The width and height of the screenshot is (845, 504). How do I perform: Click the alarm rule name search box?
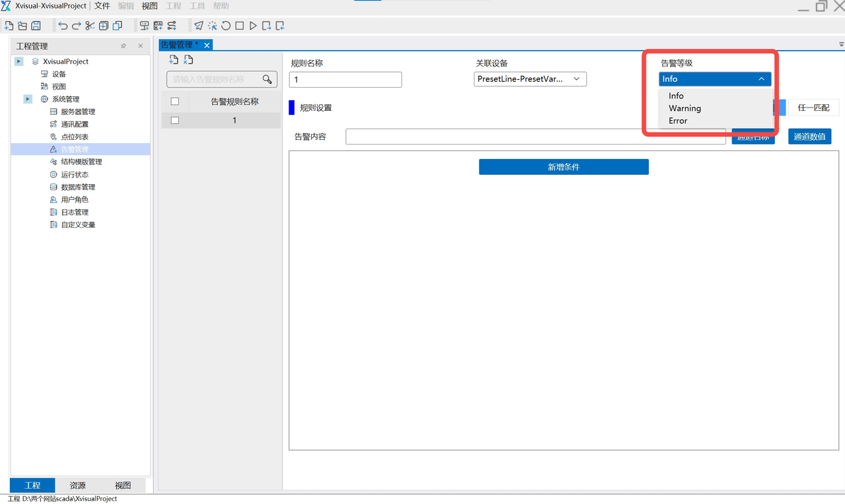point(222,79)
